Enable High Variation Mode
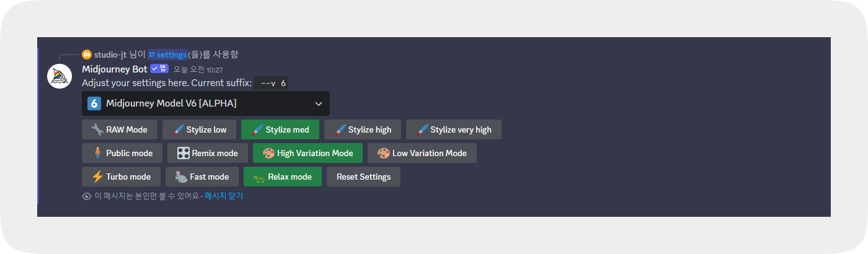The width and height of the screenshot is (868, 254). (308, 153)
